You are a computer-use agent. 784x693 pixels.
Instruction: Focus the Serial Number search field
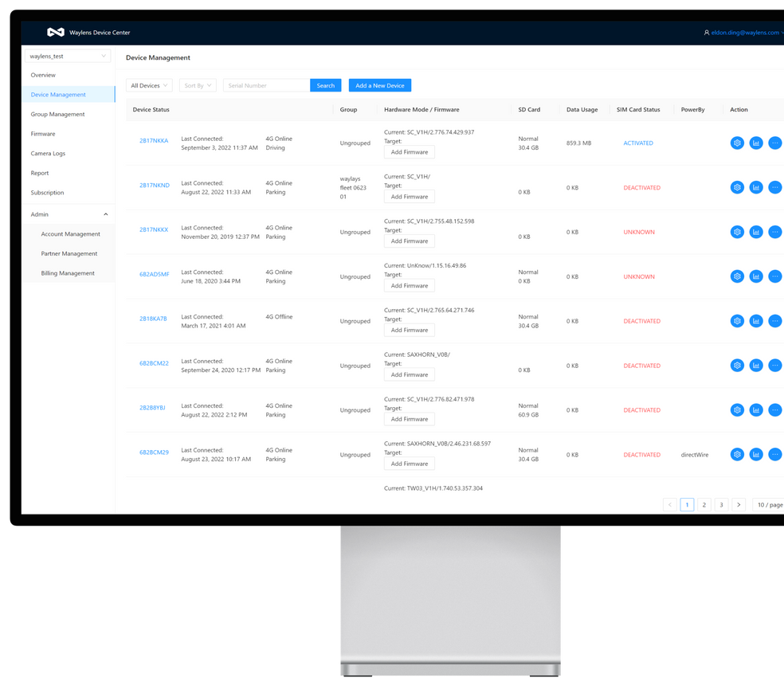point(266,85)
